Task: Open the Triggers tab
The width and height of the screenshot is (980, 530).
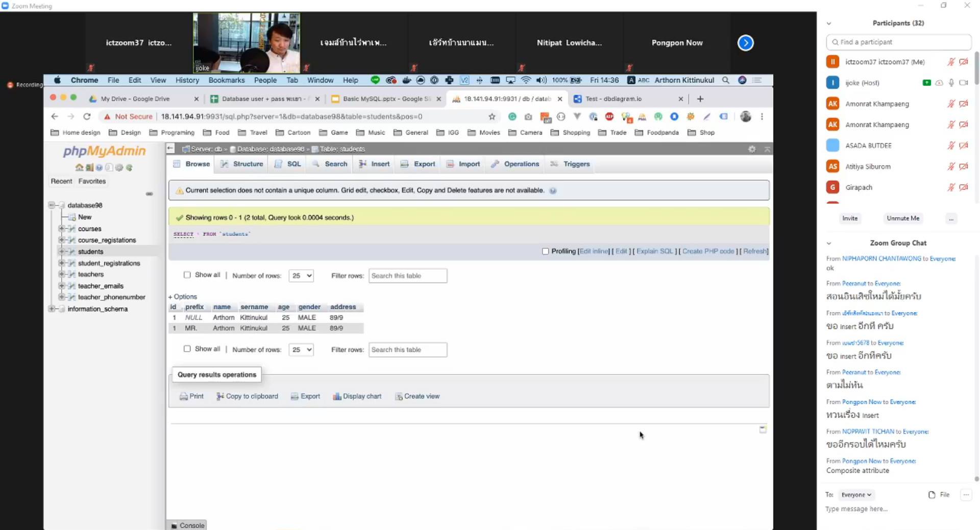Action: (570, 164)
